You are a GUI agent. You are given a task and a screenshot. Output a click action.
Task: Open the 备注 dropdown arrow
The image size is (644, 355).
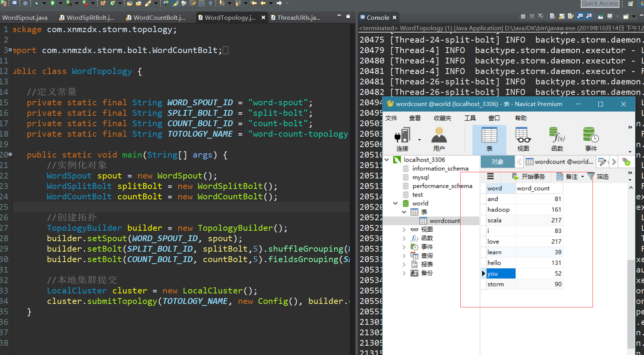point(583,177)
